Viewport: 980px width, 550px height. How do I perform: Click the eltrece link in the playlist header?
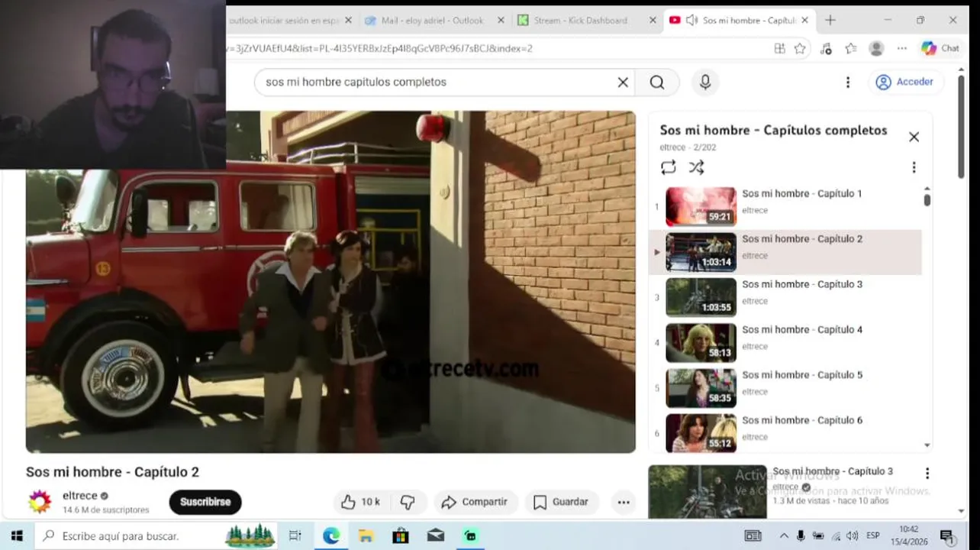click(672, 147)
